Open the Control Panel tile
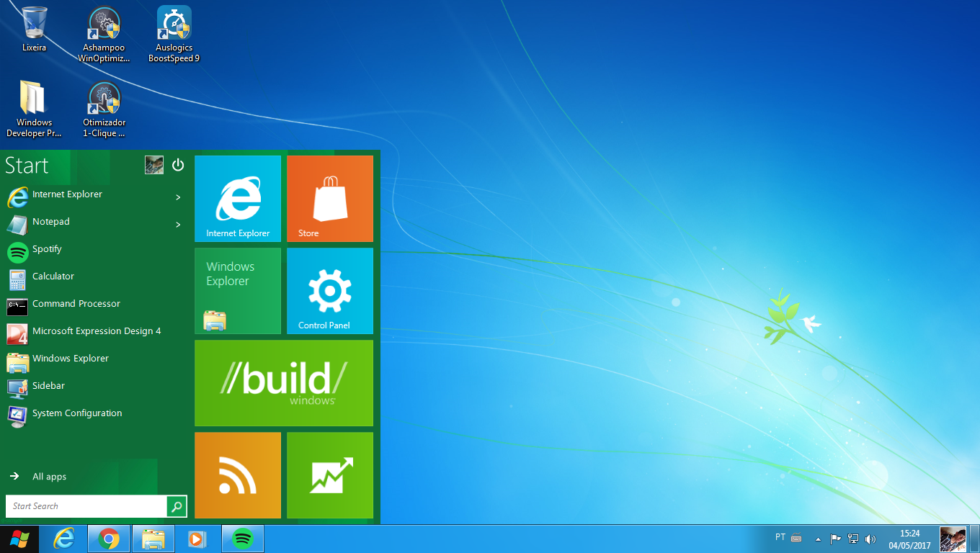Screen dimensions: 980x553 330,291
